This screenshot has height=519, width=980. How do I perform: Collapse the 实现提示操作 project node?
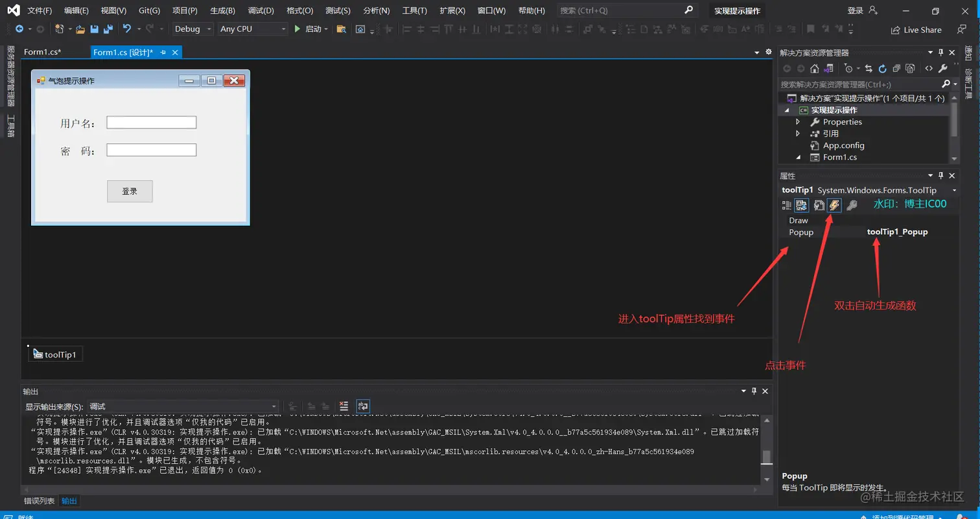[787, 110]
